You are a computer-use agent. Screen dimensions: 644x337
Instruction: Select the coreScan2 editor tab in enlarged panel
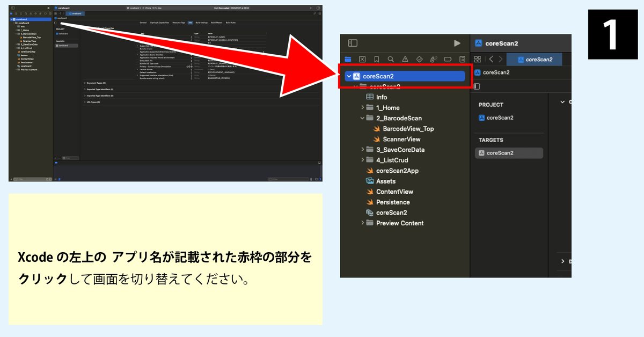pos(535,59)
